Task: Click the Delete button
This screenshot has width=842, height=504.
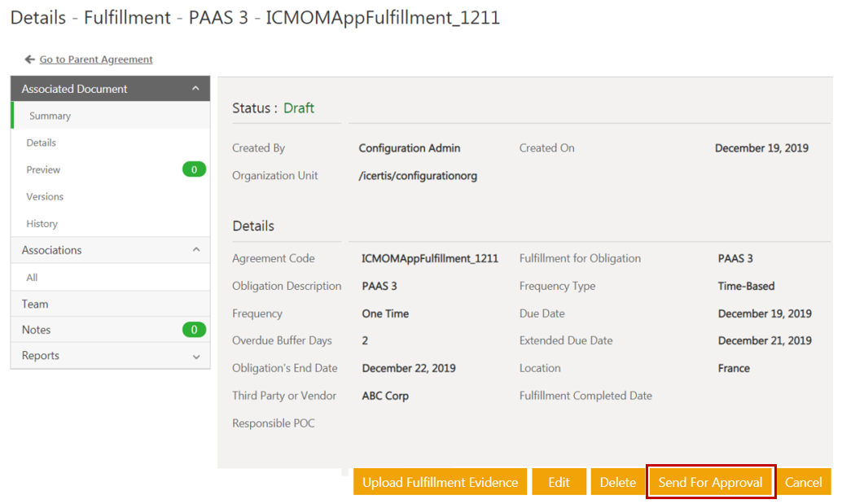Action: (x=617, y=482)
